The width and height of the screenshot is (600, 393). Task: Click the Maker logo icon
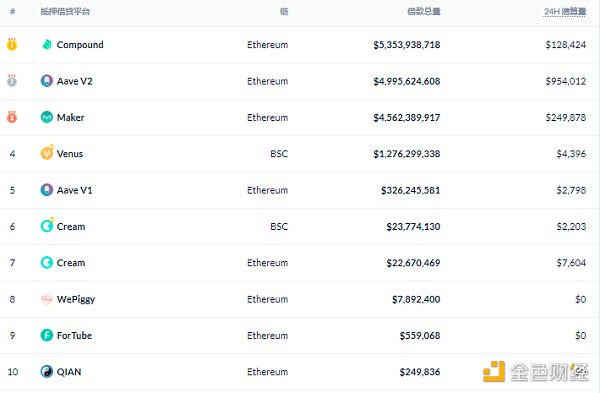click(47, 117)
